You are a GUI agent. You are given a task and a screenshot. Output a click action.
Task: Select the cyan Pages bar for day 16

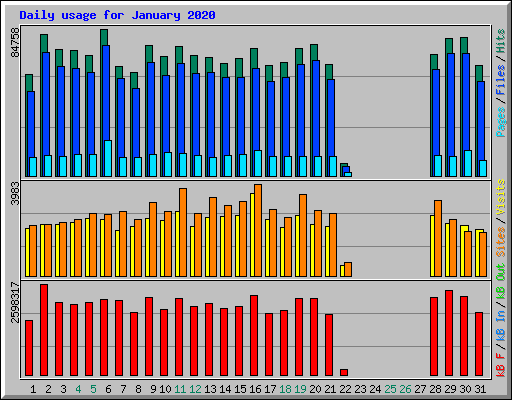[258, 163]
